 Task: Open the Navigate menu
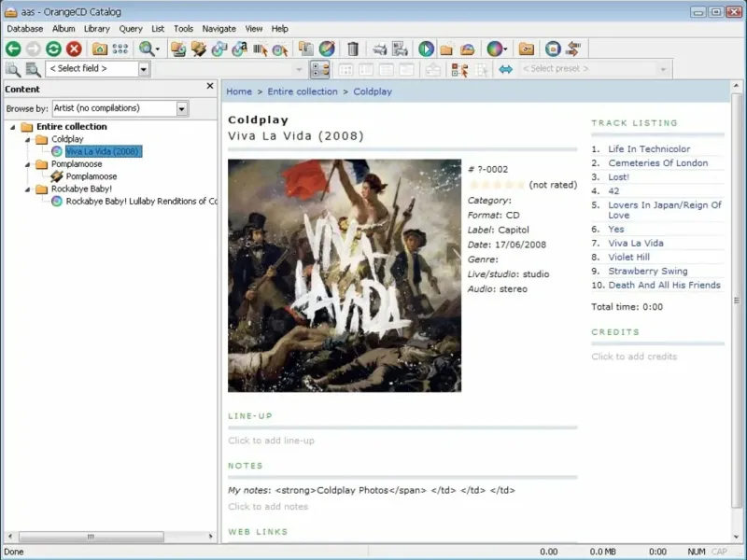coord(218,29)
